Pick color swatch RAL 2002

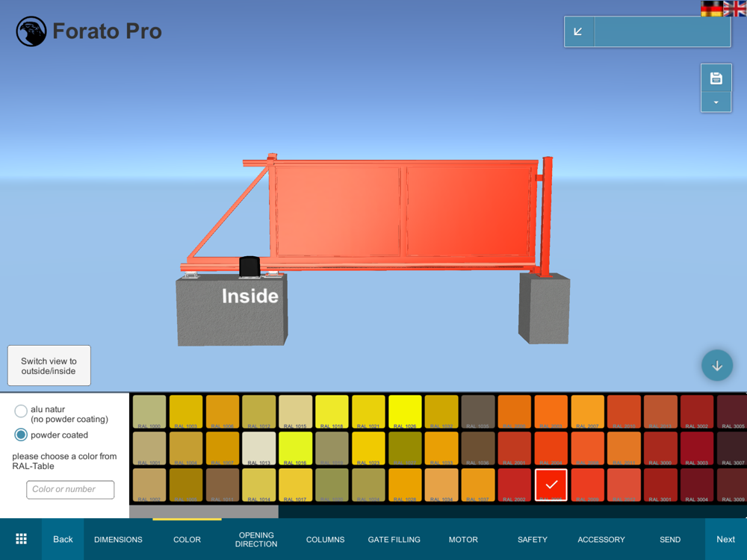coord(515,485)
